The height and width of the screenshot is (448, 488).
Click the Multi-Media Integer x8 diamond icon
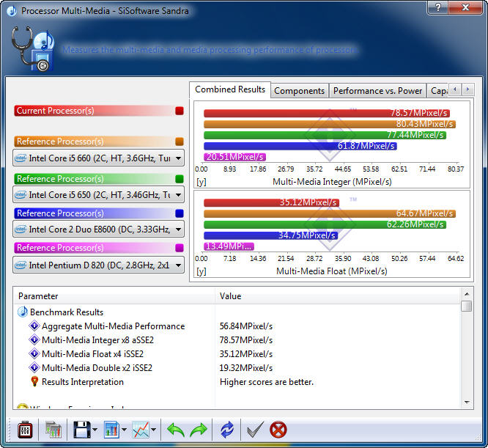[x=34, y=339]
